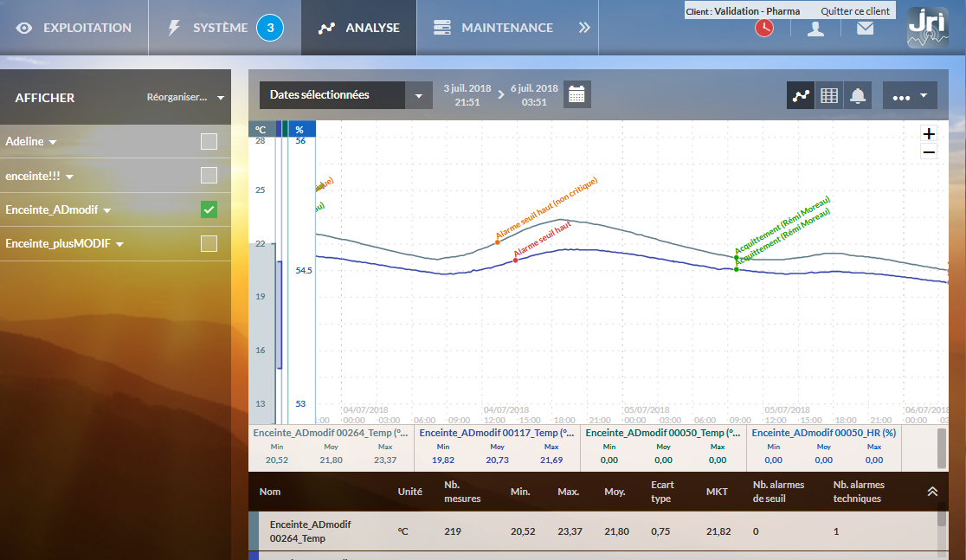Expand the Adeline group arrow
966x560 pixels.
click(53, 142)
